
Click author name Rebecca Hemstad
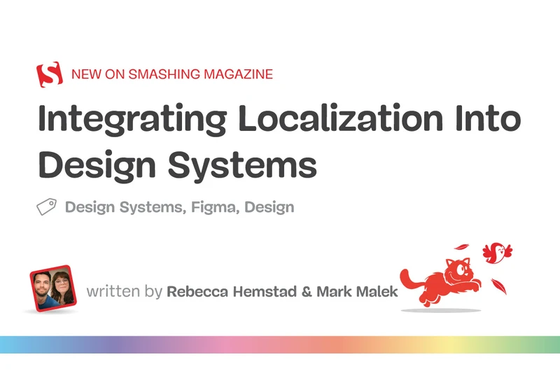point(232,291)
